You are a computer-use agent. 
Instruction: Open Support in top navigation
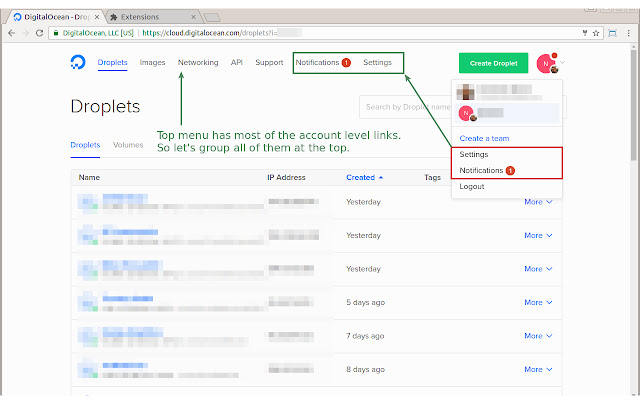[x=269, y=62]
